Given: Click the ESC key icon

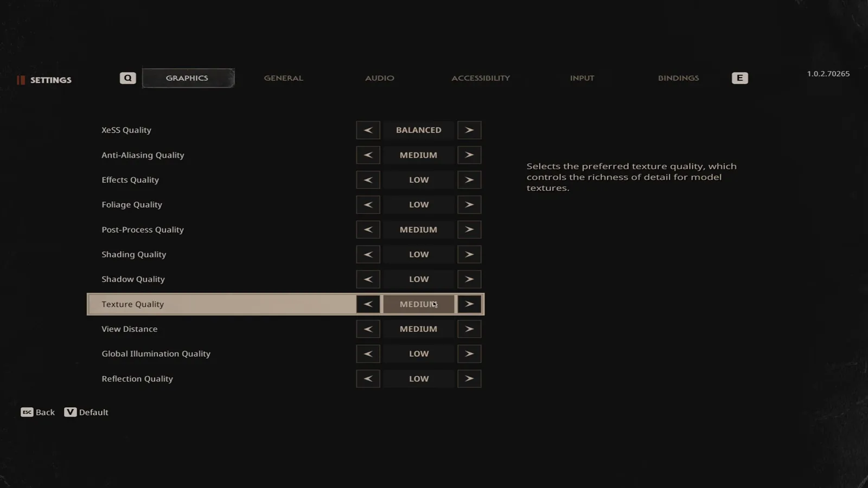Looking at the screenshot, I should [27, 412].
